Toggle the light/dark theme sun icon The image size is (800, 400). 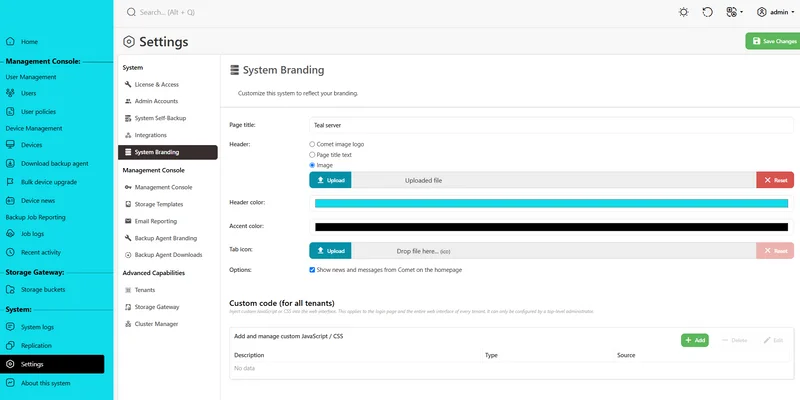point(684,12)
